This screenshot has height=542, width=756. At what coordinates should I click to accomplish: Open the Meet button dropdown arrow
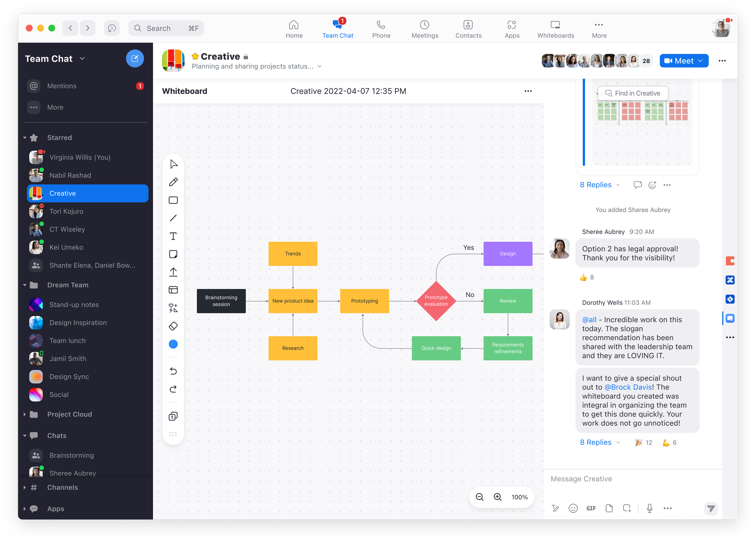click(701, 61)
